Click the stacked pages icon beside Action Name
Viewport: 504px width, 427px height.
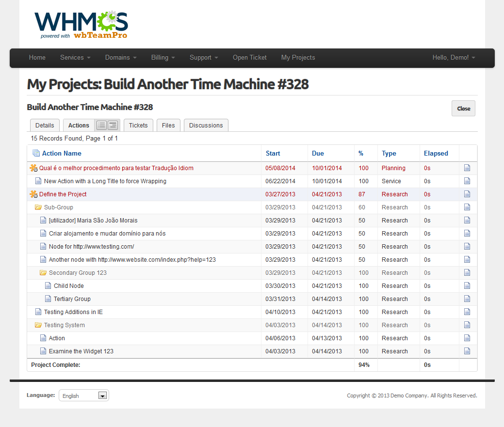tap(36, 153)
